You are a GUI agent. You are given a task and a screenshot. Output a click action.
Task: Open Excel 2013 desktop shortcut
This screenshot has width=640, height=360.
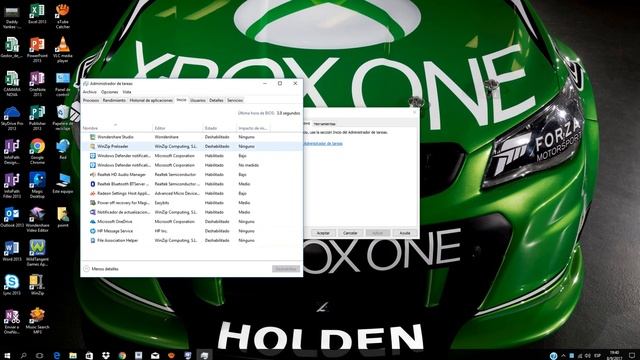pyautogui.click(x=37, y=13)
